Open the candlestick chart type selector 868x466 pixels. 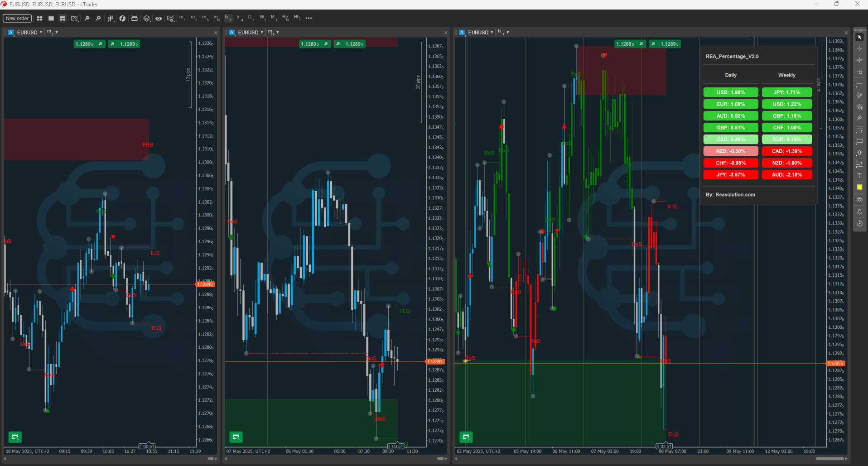(111, 19)
